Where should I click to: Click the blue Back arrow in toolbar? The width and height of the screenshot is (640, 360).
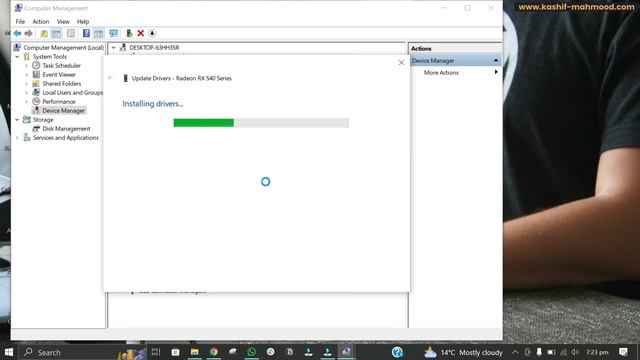pos(17,33)
